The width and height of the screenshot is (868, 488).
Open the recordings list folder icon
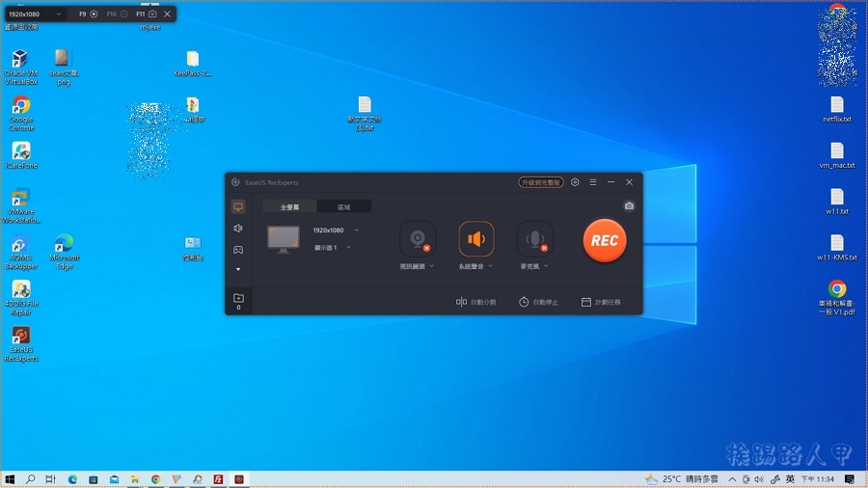click(238, 299)
